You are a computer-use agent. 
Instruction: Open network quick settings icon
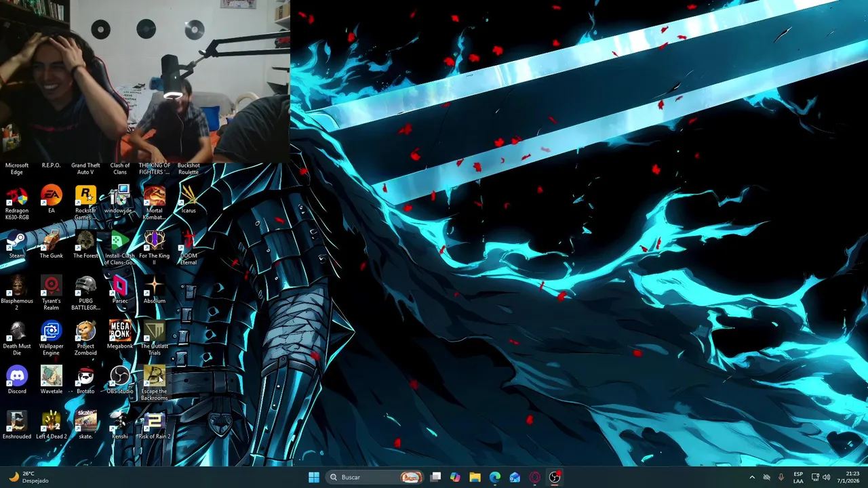point(815,477)
